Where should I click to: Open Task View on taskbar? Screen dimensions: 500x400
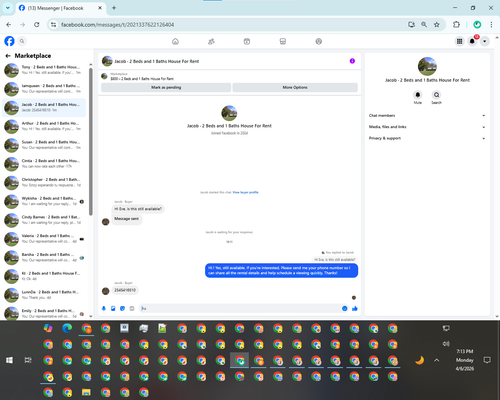click(x=28, y=360)
